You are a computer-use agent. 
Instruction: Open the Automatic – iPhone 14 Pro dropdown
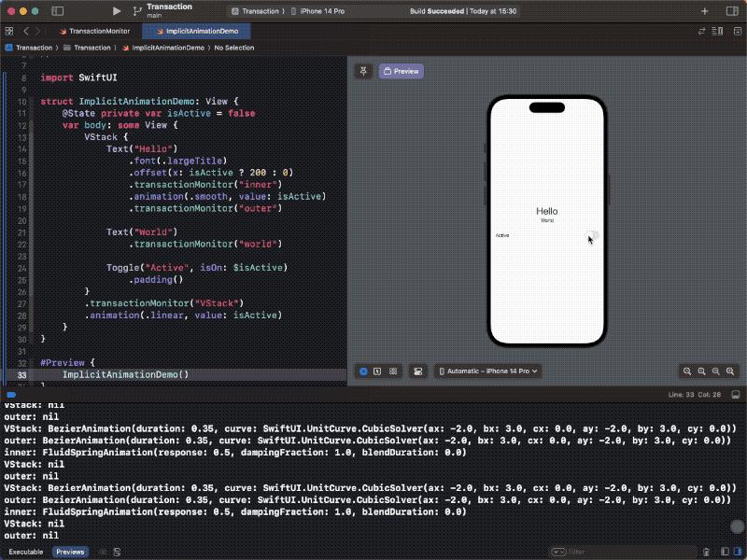tap(487, 371)
